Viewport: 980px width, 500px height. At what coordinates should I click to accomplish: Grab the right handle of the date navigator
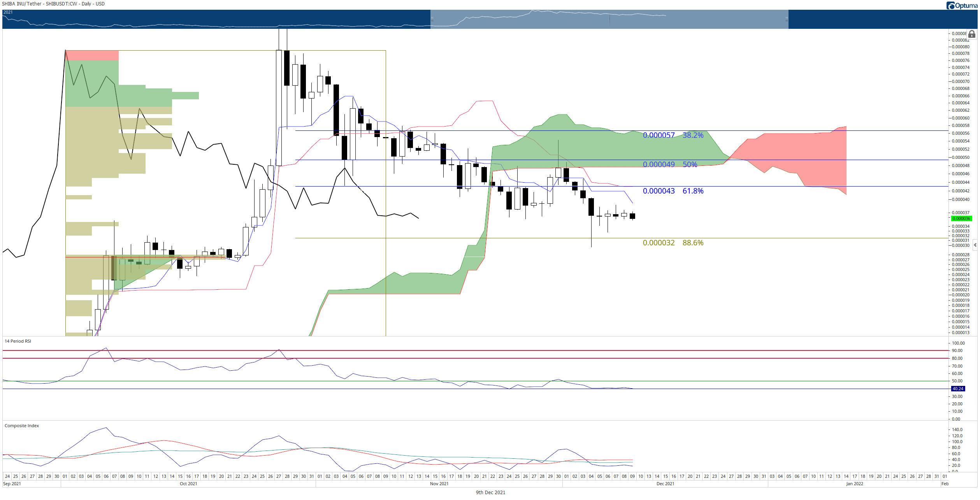point(787,19)
